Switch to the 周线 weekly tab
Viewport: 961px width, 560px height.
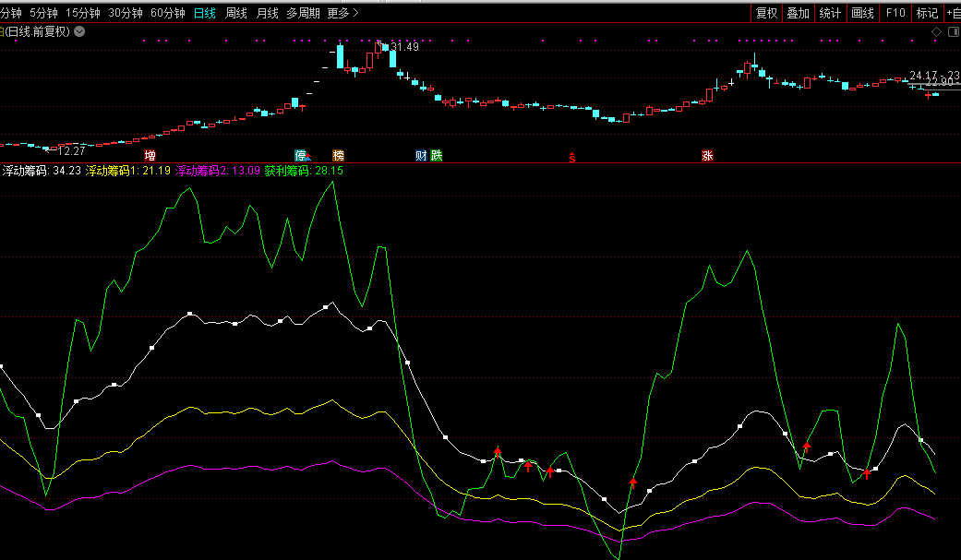[x=236, y=13]
